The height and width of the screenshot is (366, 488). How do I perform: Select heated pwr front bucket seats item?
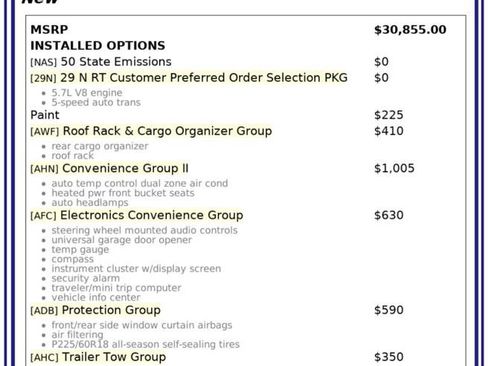(x=123, y=193)
